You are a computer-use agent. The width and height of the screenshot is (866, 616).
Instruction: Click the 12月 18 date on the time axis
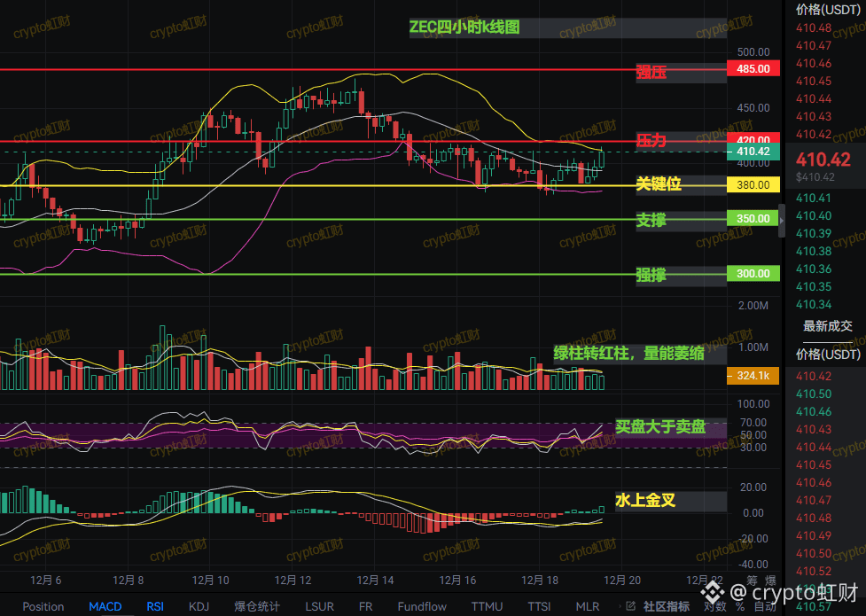[x=540, y=580]
